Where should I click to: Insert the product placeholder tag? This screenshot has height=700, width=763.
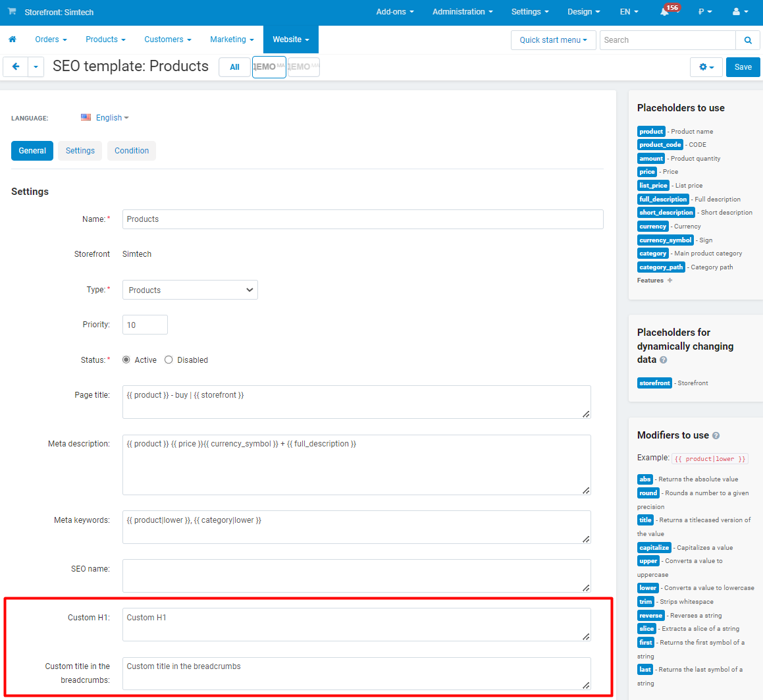(x=651, y=132)
